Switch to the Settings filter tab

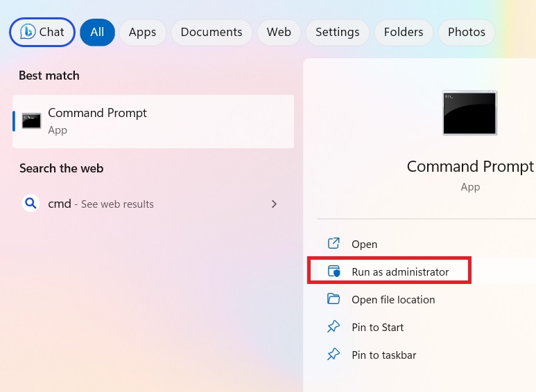coord(338,32)
